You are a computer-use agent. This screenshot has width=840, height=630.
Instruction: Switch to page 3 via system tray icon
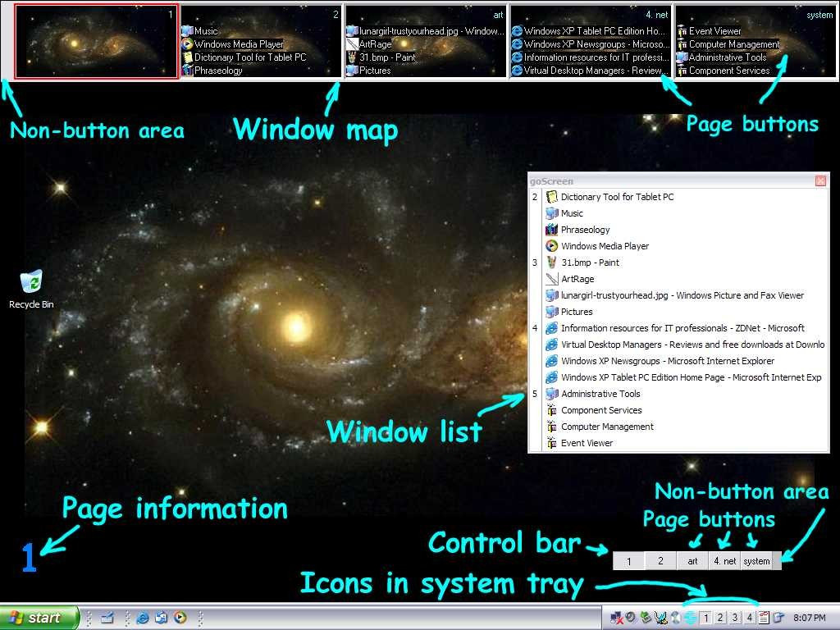tap(735, 619)
